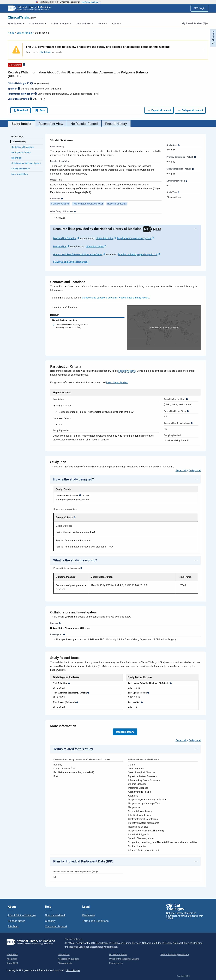The image size is (216, 980).
Task: Switch to the Researcher View tab
Action: [51, 124]
